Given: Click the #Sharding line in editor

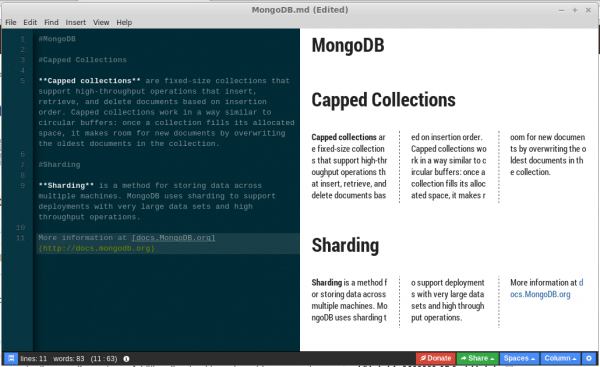Looking at the screenshot, I should (59, 165).
